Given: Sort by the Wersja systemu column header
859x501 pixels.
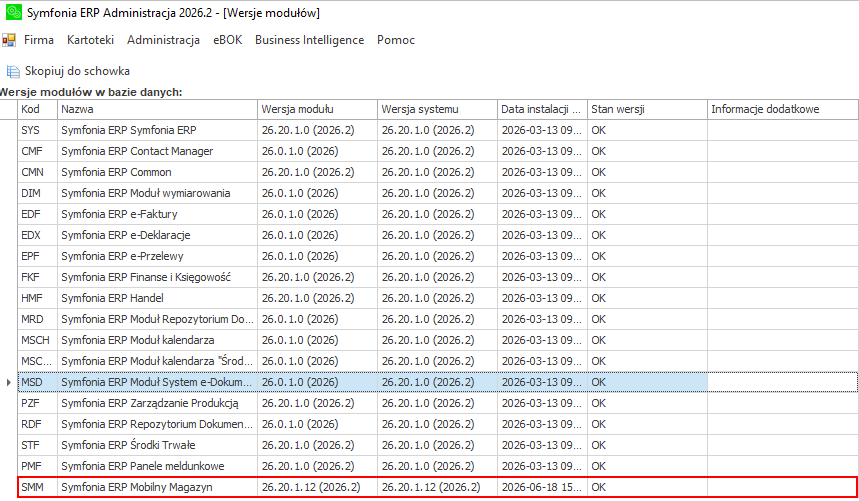Looking at the screenshot, I should pyautogui.click(x=437, y=109).
